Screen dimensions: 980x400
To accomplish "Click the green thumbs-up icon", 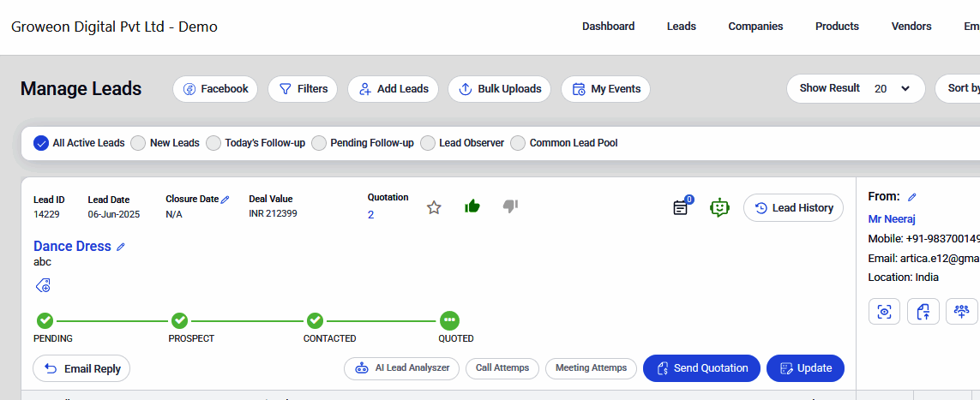I will pos(472,206).
